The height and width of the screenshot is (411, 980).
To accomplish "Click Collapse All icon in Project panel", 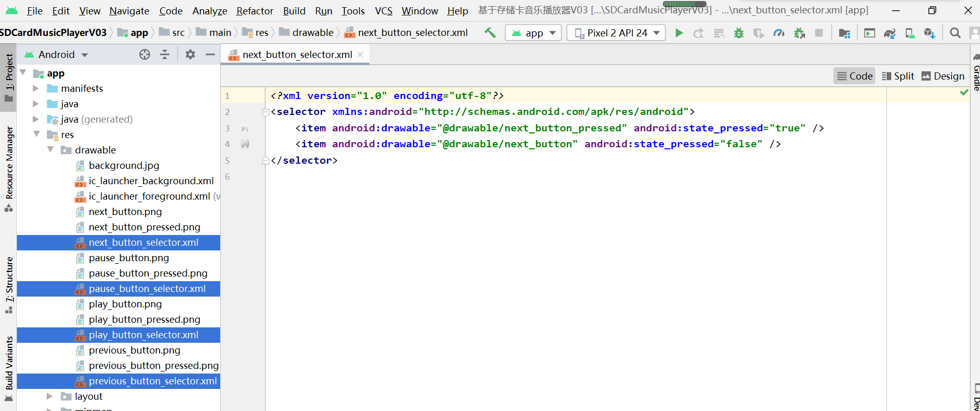I will 165,54.
